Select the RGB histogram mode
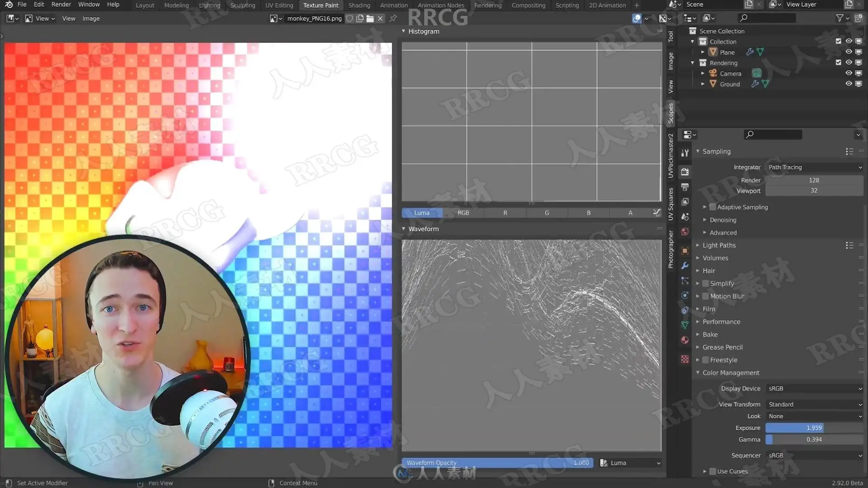This screenshot has width=868, height=488. pyautogui.click(x=463, y=213)
